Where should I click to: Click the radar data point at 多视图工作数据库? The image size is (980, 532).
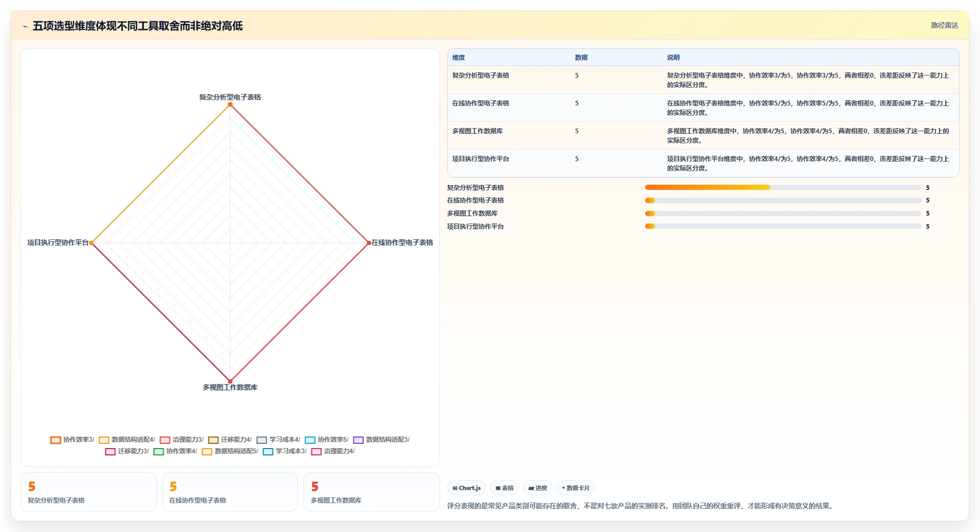click(230, 381)
